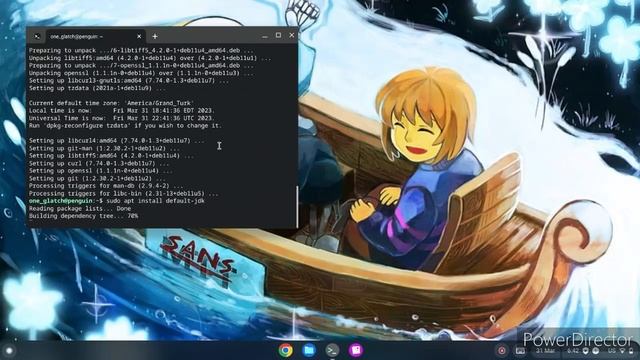Click 'Setting up git (1:2.30.2-1+deb11u2)' line

coord(97,178)
